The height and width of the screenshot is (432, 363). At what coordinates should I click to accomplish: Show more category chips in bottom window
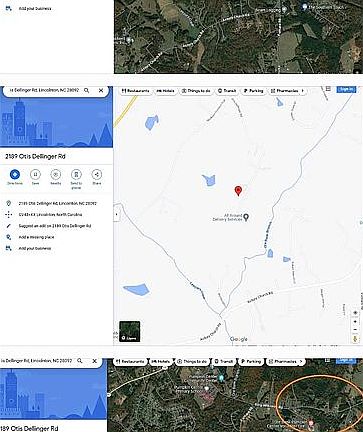(x=301, y=361)
